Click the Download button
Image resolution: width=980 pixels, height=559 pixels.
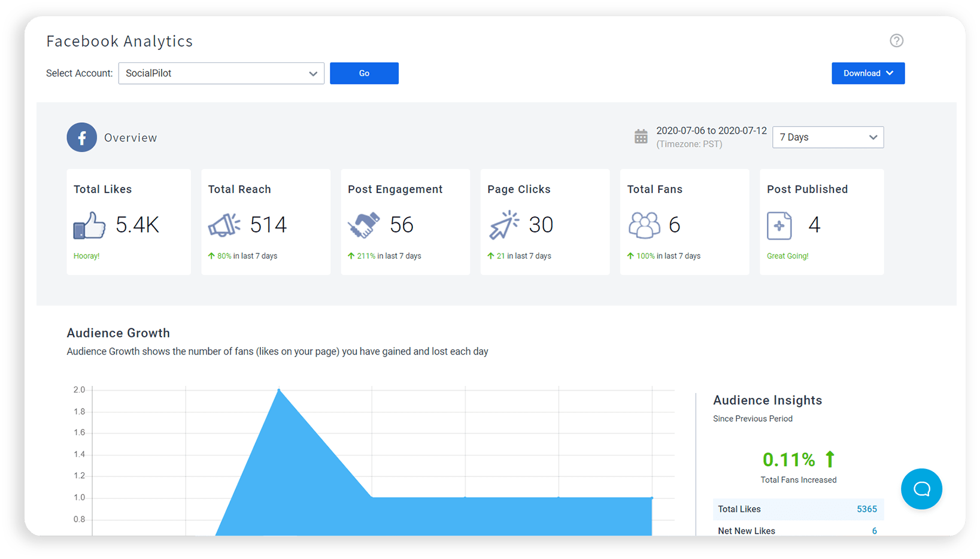[x=861, y=73]
